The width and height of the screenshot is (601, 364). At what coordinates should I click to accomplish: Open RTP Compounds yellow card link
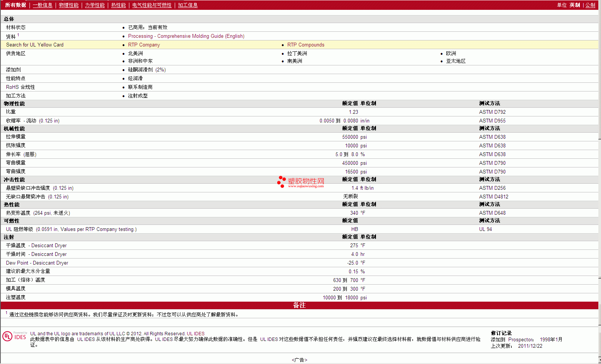tap(306, 45)
